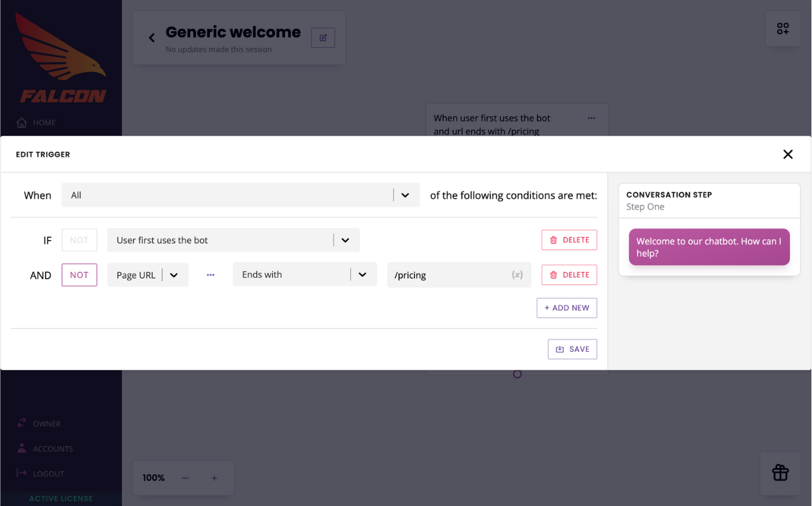Click the ellipsis next to Page URL
This screenshot has width=812, height=506.
211,275
